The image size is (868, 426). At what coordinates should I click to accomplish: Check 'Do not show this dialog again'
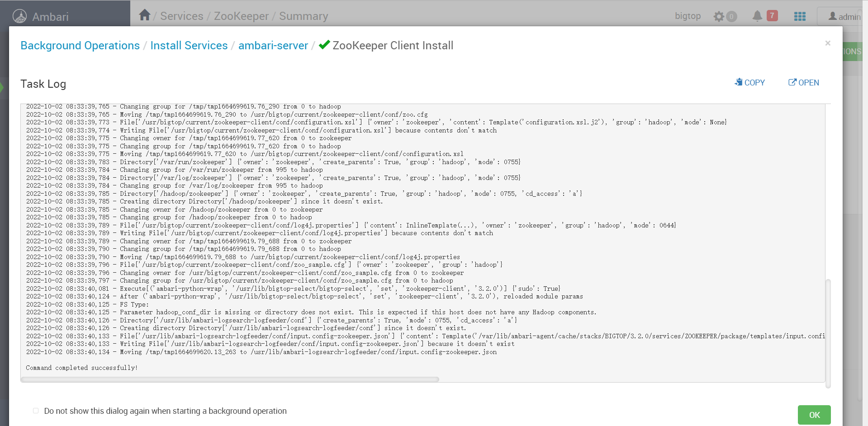point(36,411)
